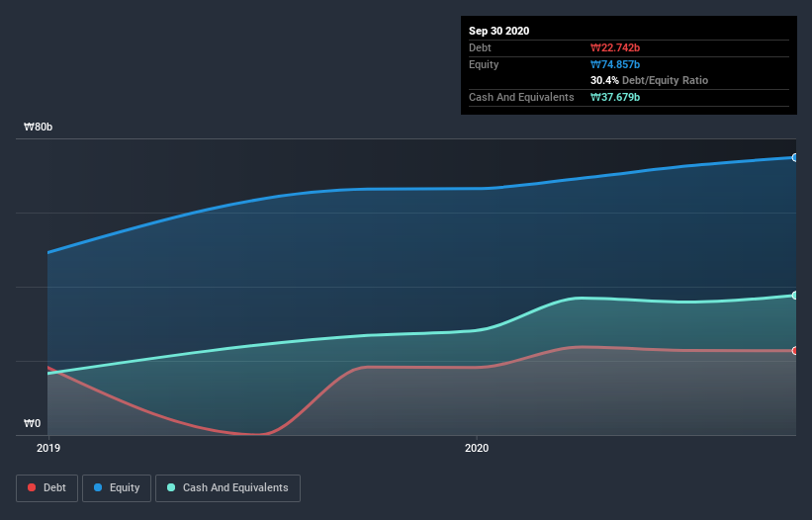
Task: Click the Sep 30 2020 tooltip date
Action: coord(498,31)
